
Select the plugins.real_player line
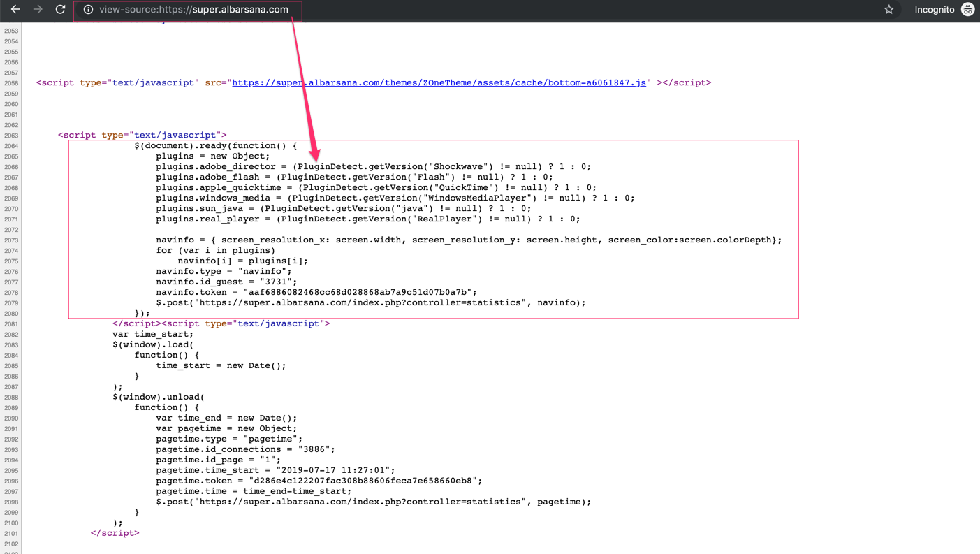pyautogui.click(x=368, y=219)
